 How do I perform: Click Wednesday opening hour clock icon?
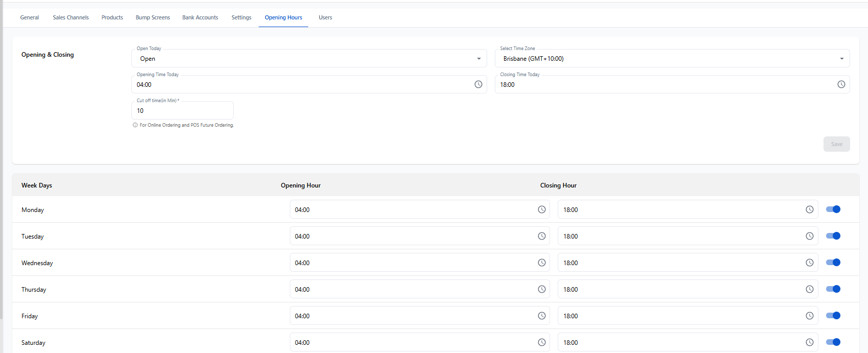click(x=541, y=263)
